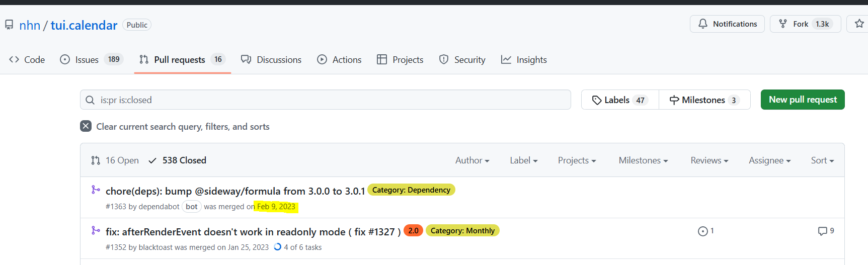Star the repository using the star icon
This screenshot has width=868, height=265.
click(859, 24)
